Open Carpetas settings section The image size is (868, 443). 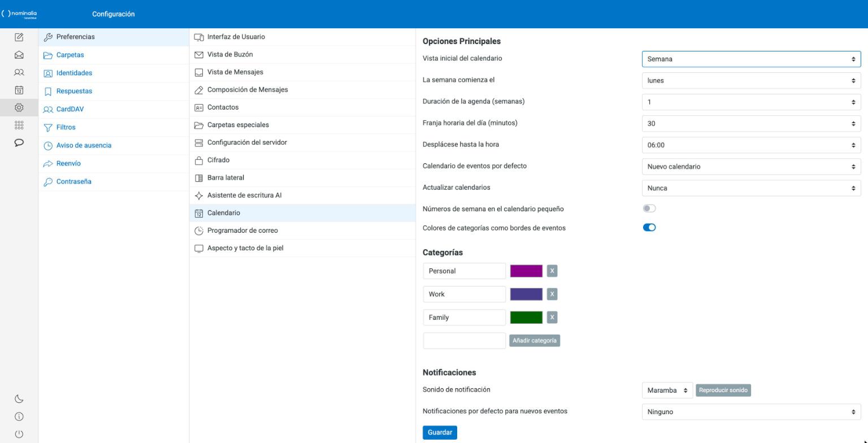point(114,55)
